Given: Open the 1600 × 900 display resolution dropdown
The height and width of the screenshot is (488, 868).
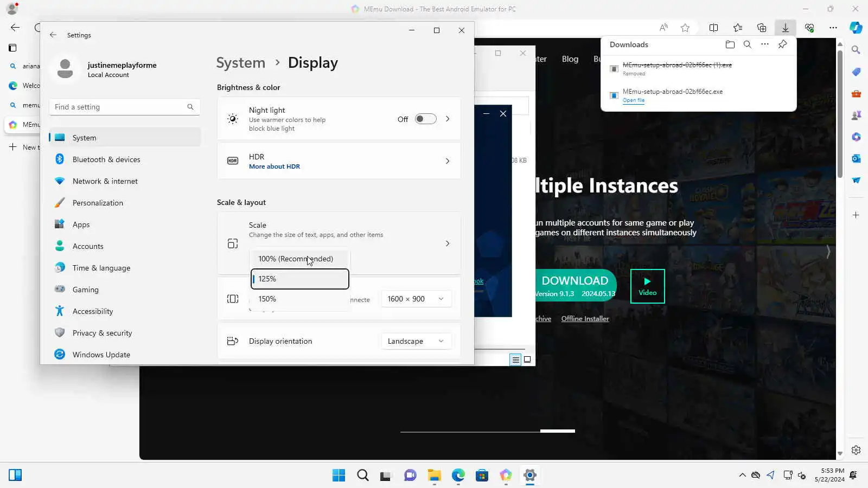Looking at the screenshot, I should click(416, 299).
